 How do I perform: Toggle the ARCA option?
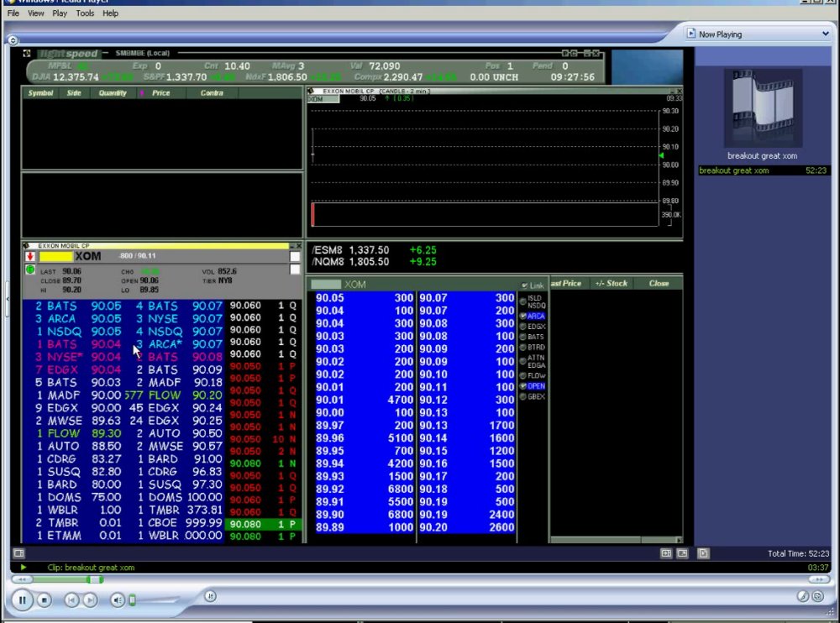[x=523, y=316]
